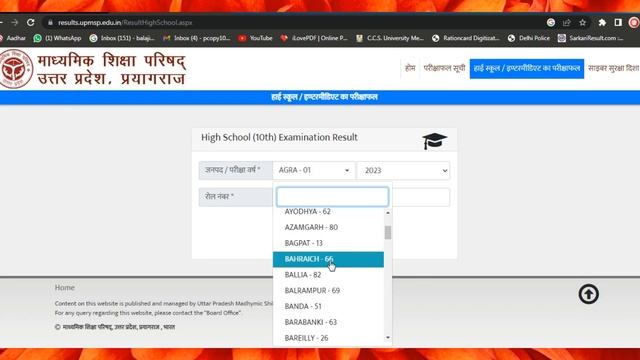Image resolution: width=640 pixels, height=360 pixels.
Task: Click the dropdown list scroll down arrow
Action: [388, 338]
